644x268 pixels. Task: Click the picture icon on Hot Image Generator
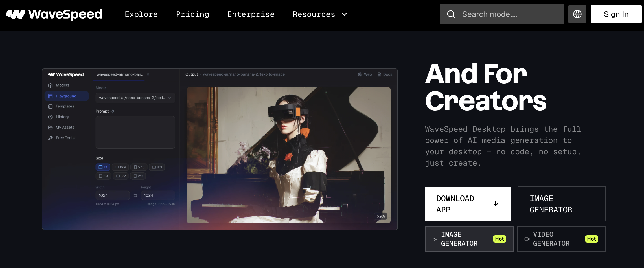pyautogui.click(x=435, y=239)
